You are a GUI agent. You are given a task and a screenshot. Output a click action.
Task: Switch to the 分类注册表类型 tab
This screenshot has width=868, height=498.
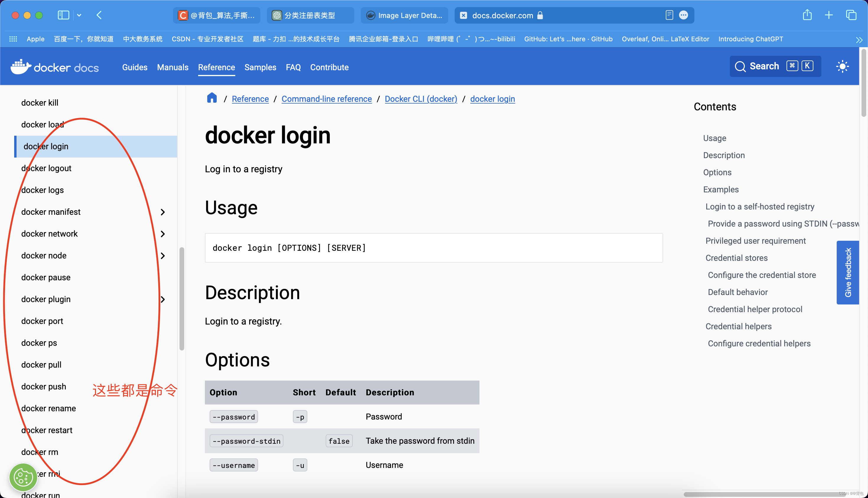click(310, 15)
